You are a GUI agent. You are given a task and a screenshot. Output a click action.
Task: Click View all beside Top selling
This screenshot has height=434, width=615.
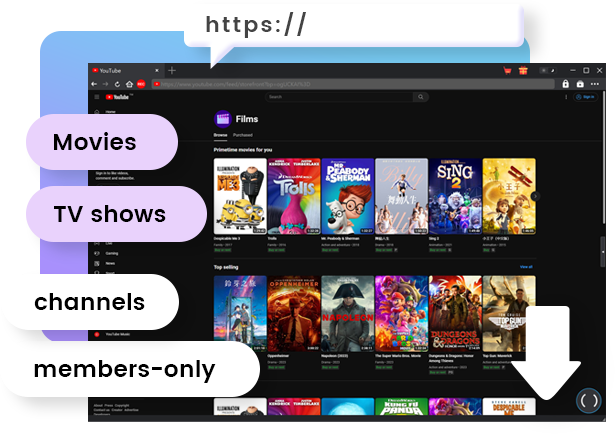(526, 267)
